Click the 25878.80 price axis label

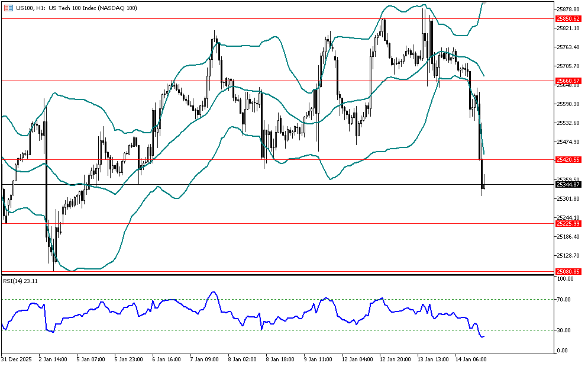point(568,9)
